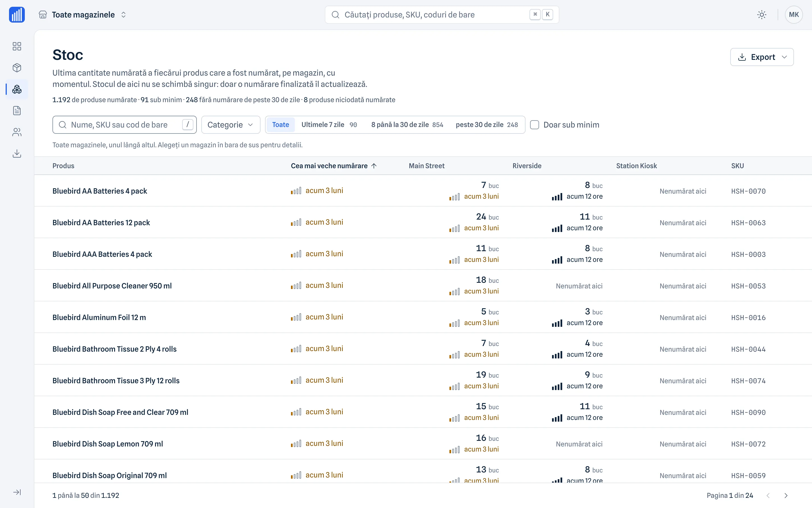This screenshot has height=508, width=812.
Task: Open the MK user avatar menu
Action: tap(794, 15)
